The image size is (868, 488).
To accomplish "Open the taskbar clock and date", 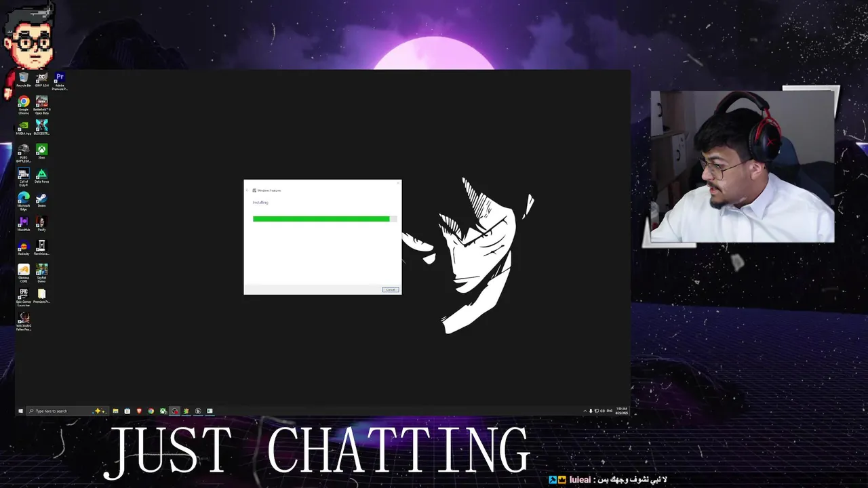I will pos(622,411).
